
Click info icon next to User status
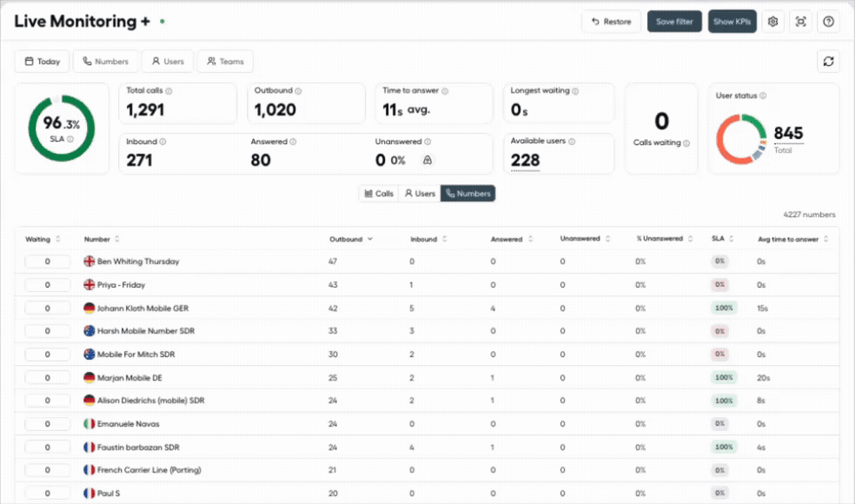763,96
